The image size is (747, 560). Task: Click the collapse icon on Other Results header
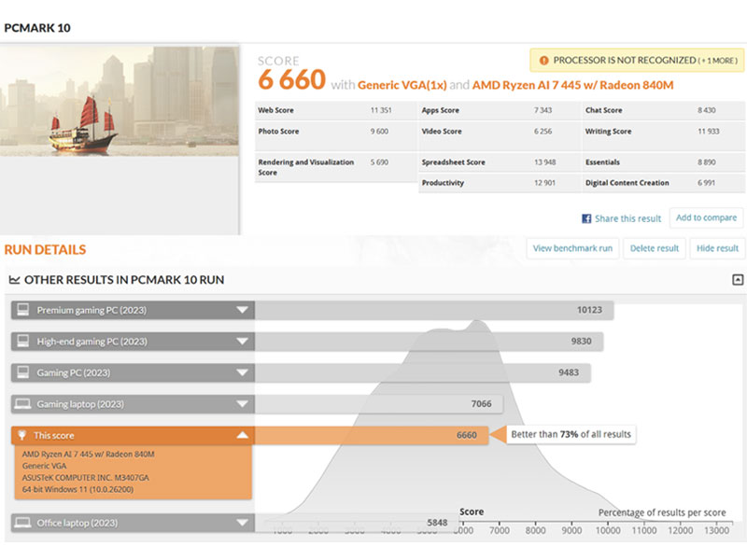(738, 279)
